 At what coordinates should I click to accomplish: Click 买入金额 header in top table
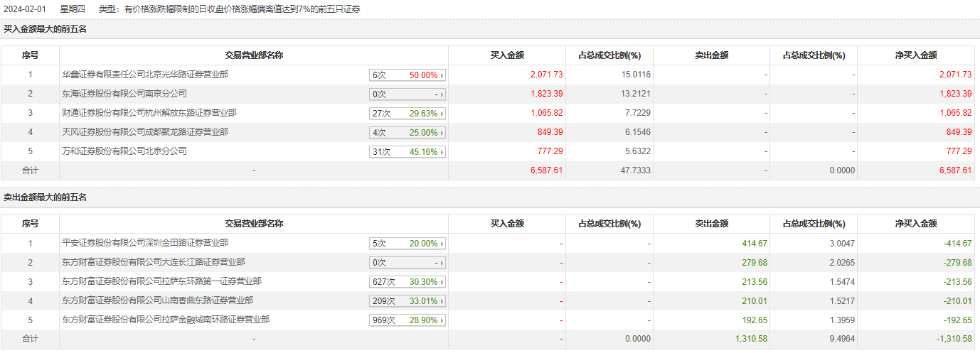pos(508,55)
